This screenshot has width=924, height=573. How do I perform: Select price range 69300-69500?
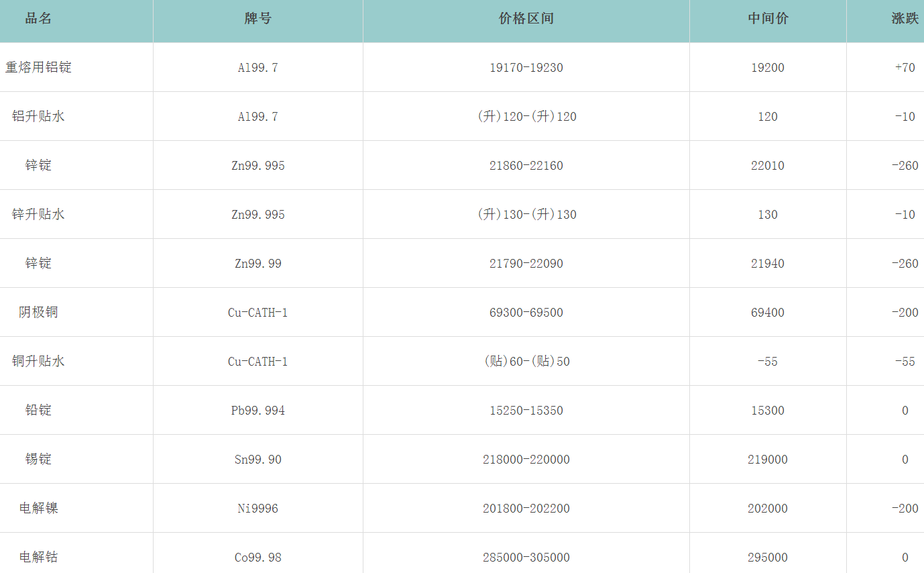click(x=526, y=313)
